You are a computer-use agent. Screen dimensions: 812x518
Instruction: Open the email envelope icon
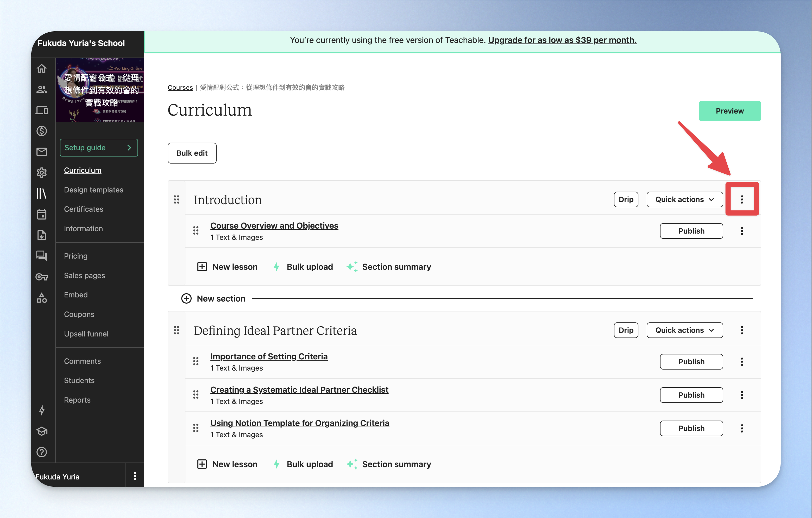41,152
